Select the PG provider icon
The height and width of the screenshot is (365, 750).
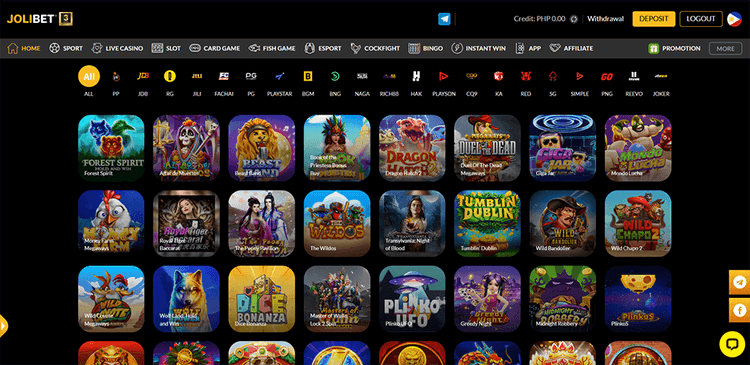pos(251,77)
